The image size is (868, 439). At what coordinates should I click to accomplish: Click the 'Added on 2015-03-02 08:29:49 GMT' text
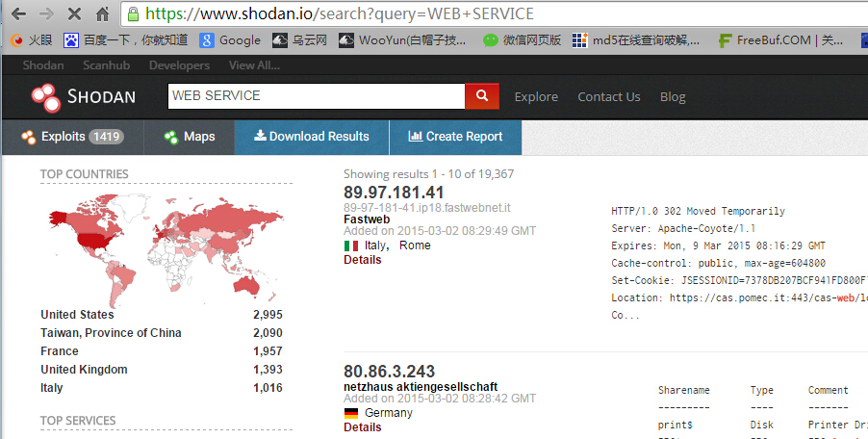tap(440, 231)
